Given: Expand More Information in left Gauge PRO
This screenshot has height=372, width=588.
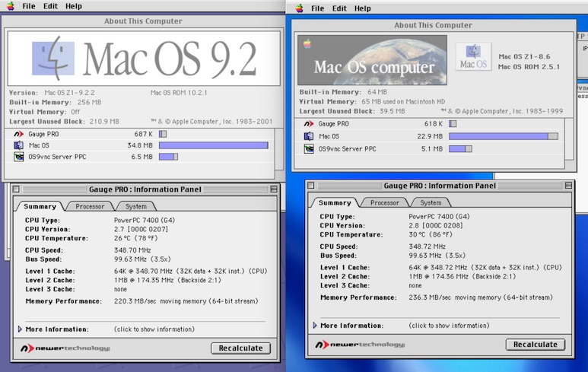Looking at the screenshot, I should click(20, 329).
